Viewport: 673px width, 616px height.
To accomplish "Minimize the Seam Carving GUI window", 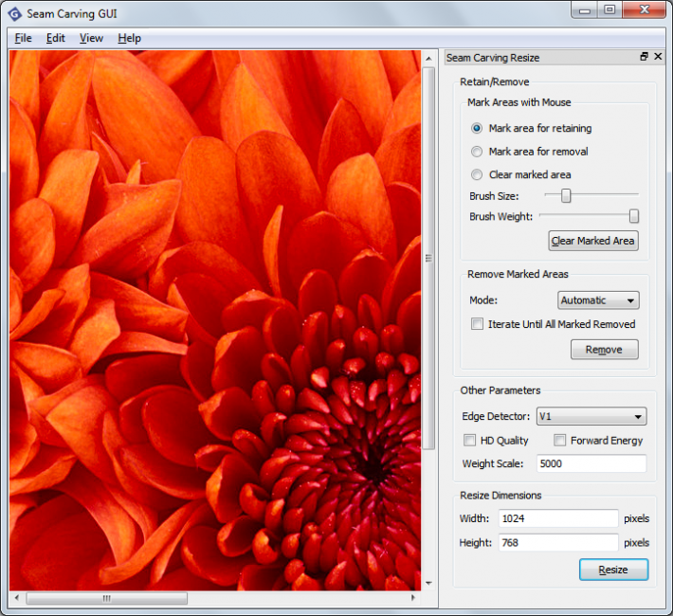I will tap(585, 10).
